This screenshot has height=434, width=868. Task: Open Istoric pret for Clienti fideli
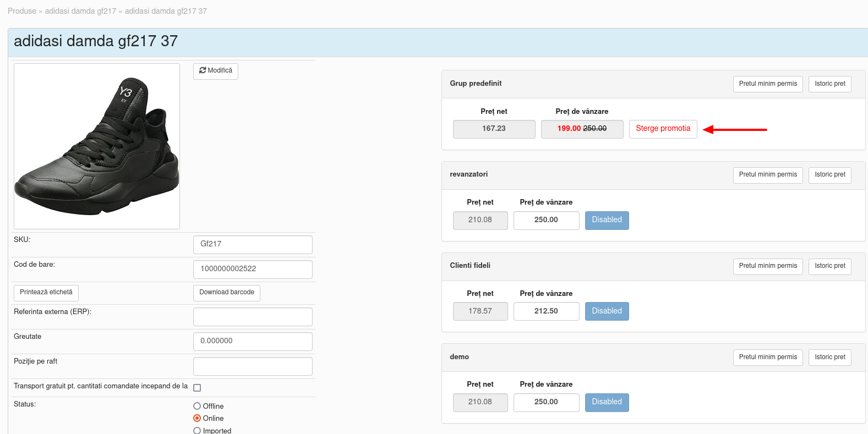click(830, 266)
